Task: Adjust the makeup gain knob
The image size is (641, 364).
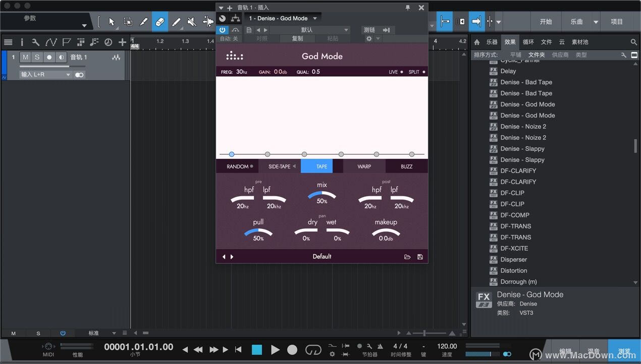Action: (386, 232)
